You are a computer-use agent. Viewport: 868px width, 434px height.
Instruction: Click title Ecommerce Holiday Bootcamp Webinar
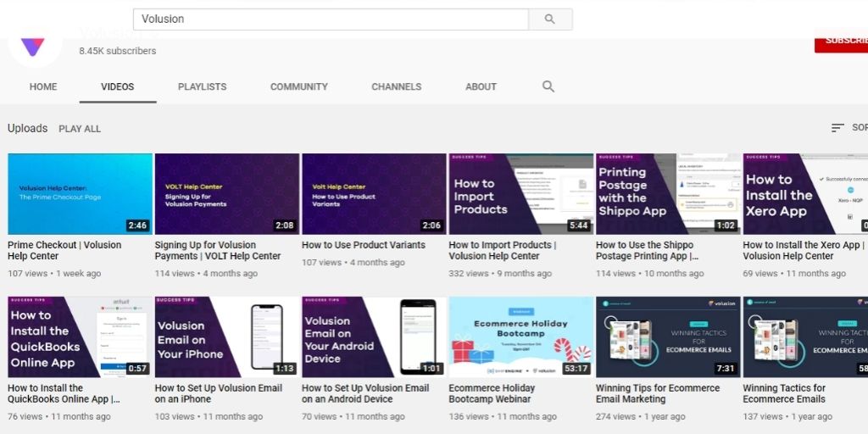(492, 393)
